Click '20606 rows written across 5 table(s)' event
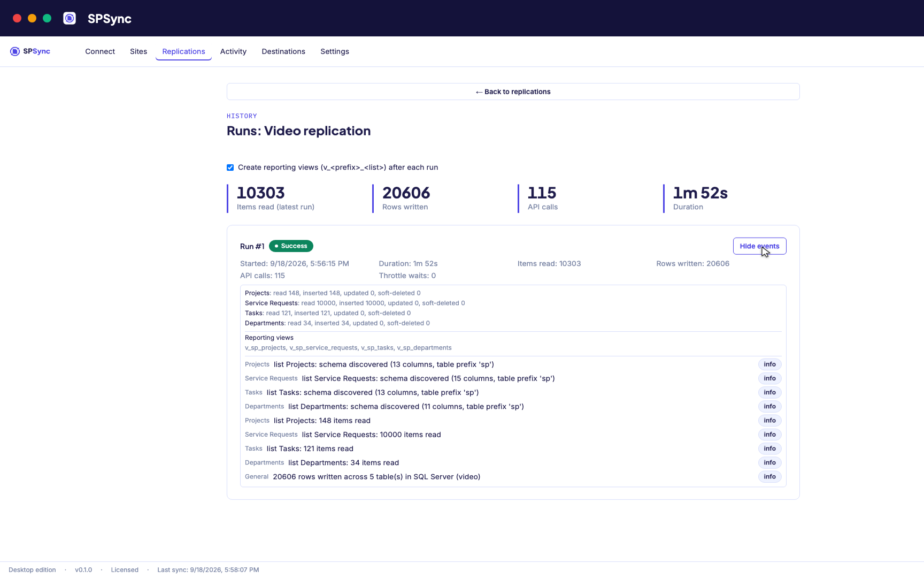The width and height of the screenshot is (924, 578). click(376, 477)
